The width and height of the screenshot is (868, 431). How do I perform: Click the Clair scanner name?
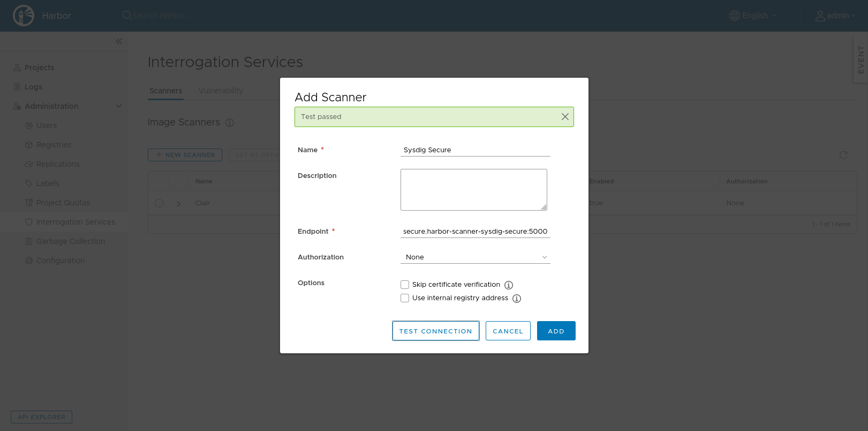point(202,203)
